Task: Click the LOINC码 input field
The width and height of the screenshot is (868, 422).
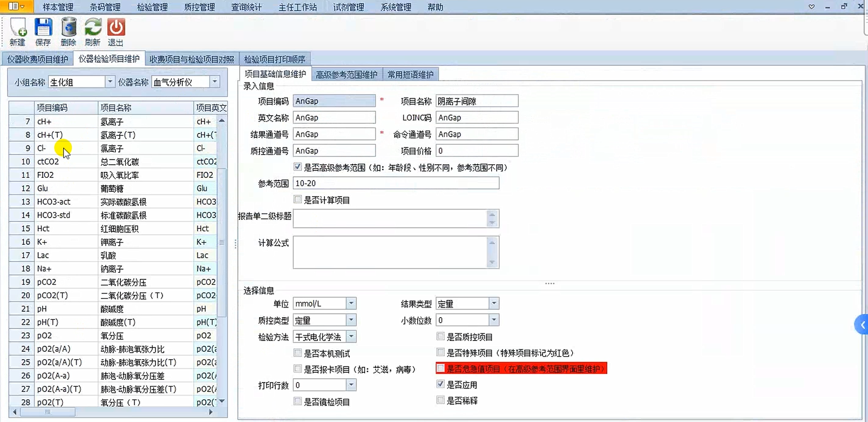Action: (477, 117)
